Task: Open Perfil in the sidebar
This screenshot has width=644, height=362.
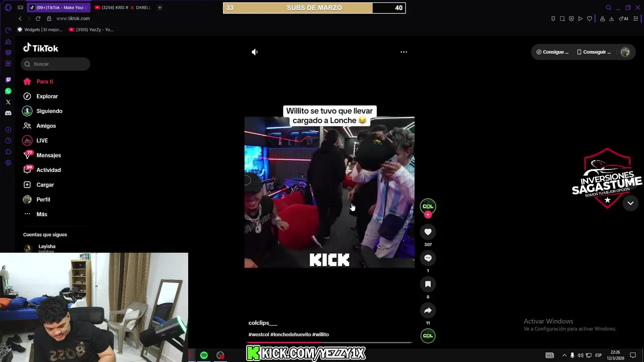Action: coord(37,200)
